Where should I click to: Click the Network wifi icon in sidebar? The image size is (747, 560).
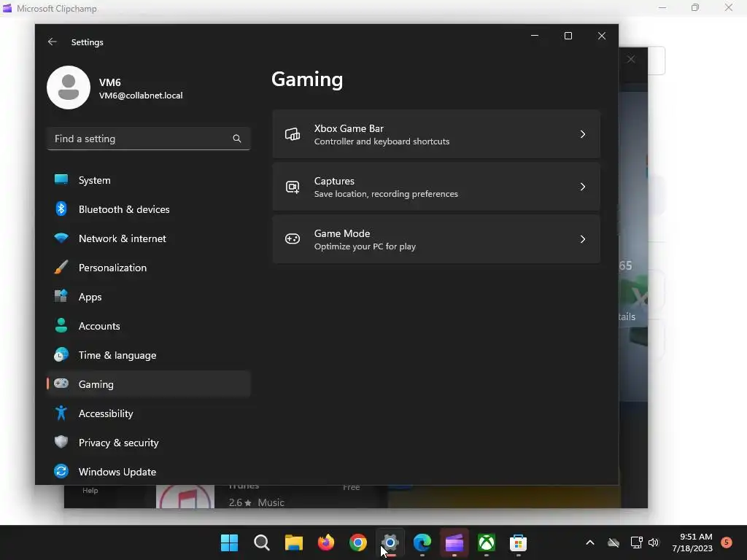coord(61,238)
